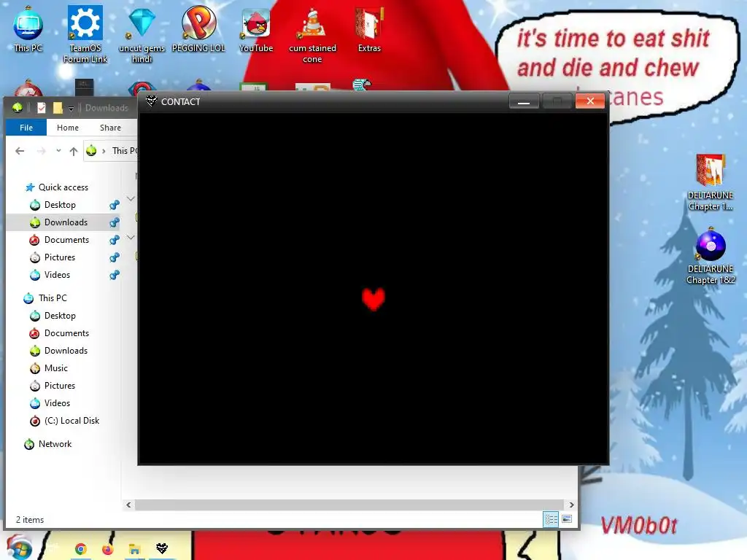747x560 pixels.
Task: Open Documents under This PC
Action: 66,332
